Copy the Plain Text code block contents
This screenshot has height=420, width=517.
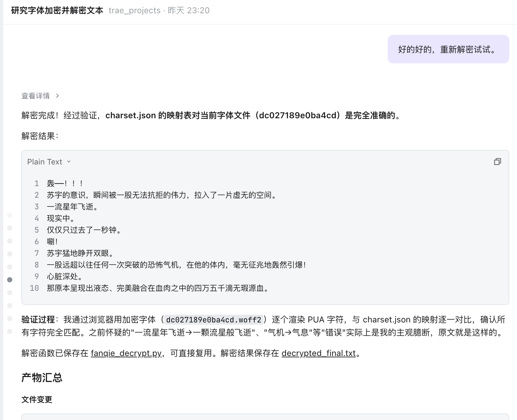click(497, 162)
